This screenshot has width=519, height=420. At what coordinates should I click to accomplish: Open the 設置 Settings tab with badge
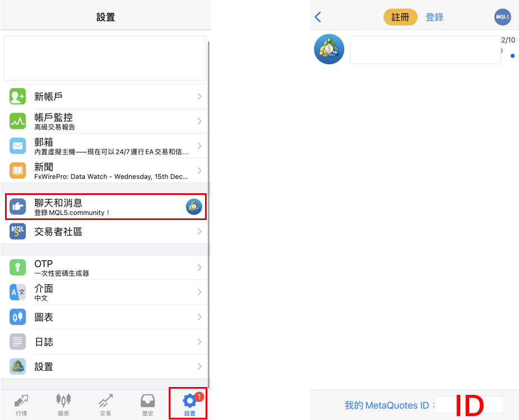(x=189, y=404)
